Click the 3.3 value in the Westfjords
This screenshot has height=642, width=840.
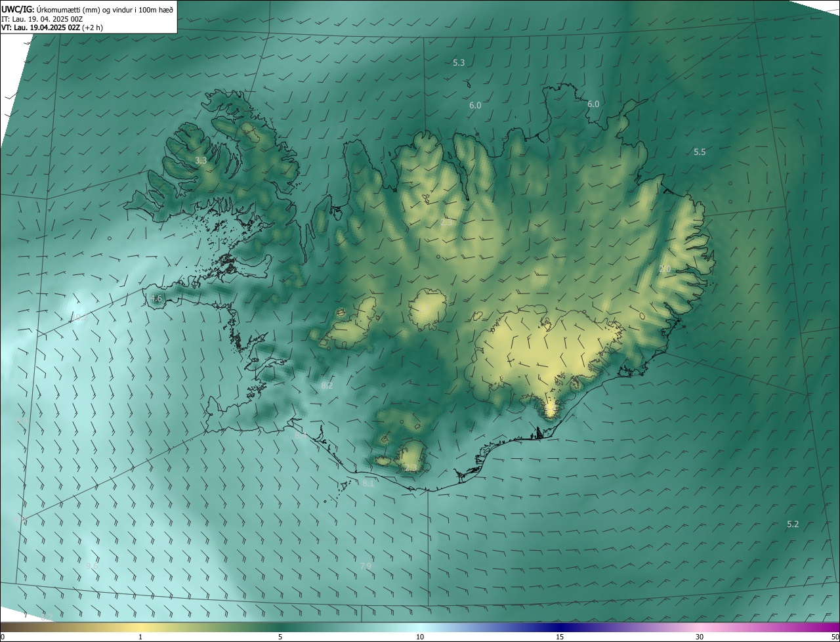tap(201, 160)
